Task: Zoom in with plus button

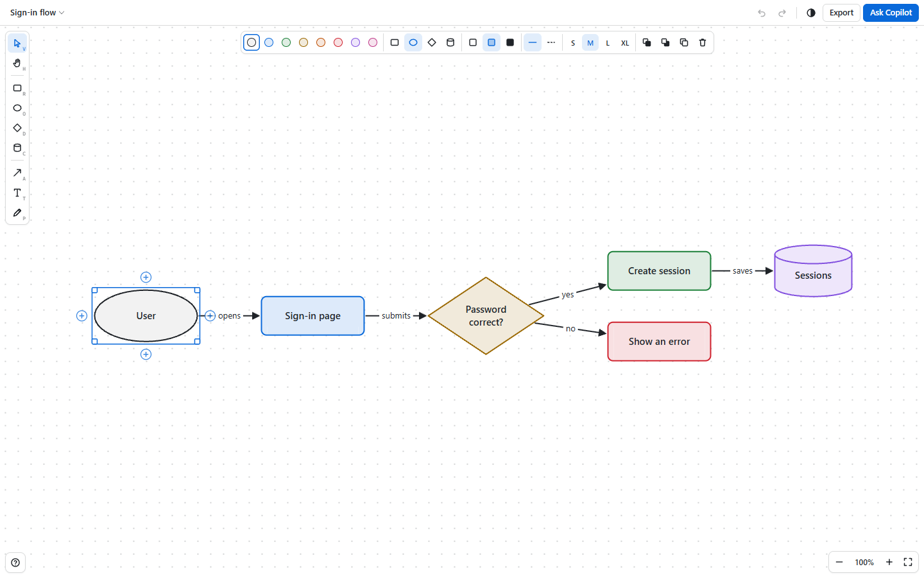Action: tap(889, 562)
